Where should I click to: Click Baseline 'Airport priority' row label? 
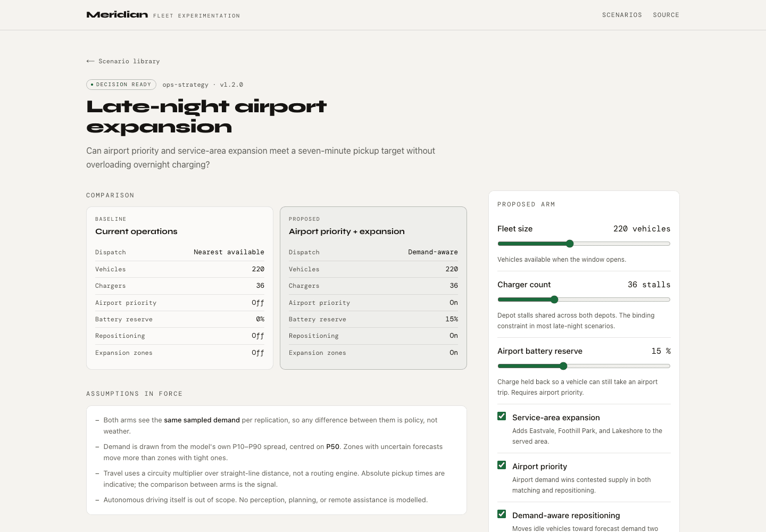126,303
